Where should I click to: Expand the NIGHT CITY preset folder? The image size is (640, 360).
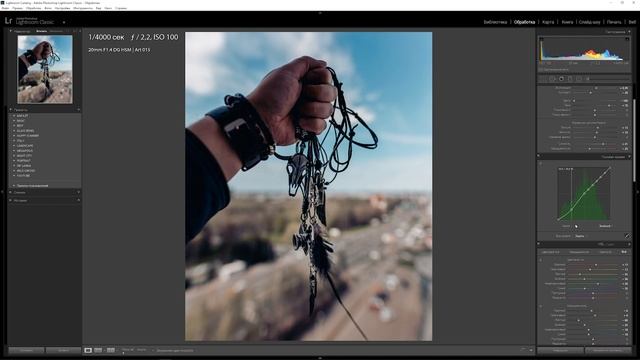tap(14, 156)
